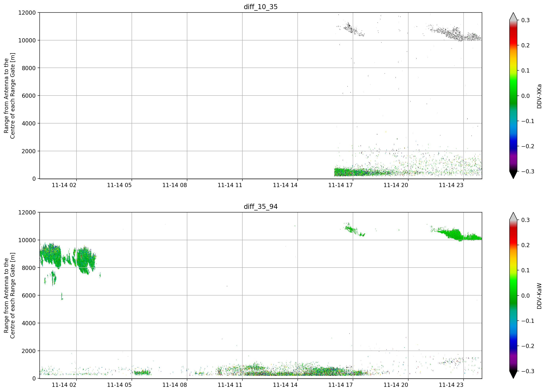Click the "11-14 23" tick under the diff_35_94 plot
The height and width of the screenshot is (392, 546).
(x=451, y=385)
